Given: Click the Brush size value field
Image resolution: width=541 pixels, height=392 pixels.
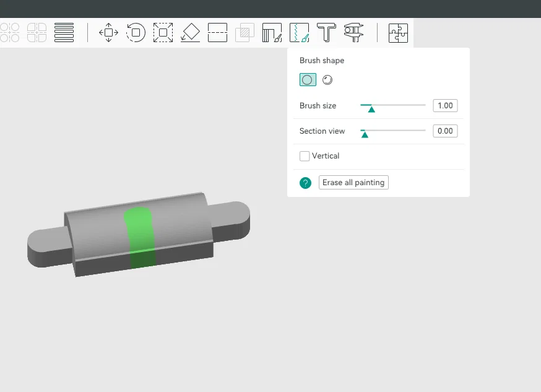Looking at the screenshot, I should coord(446,106).
